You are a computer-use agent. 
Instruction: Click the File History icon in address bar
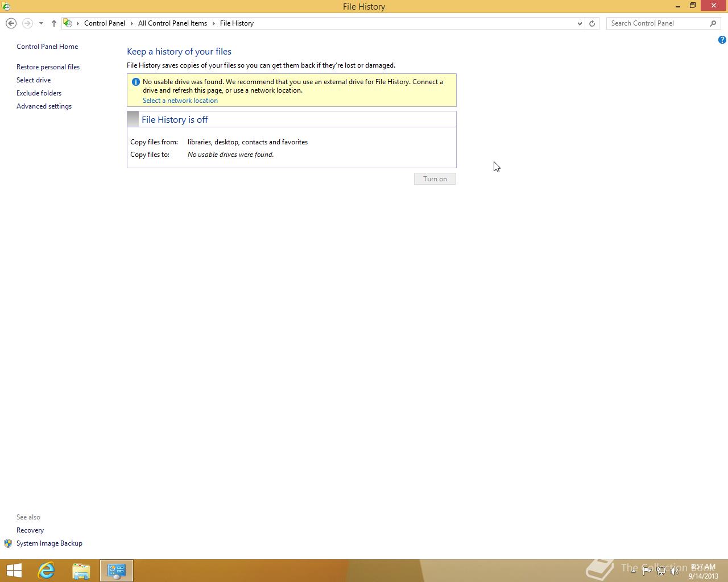click(x=68, y=23)
